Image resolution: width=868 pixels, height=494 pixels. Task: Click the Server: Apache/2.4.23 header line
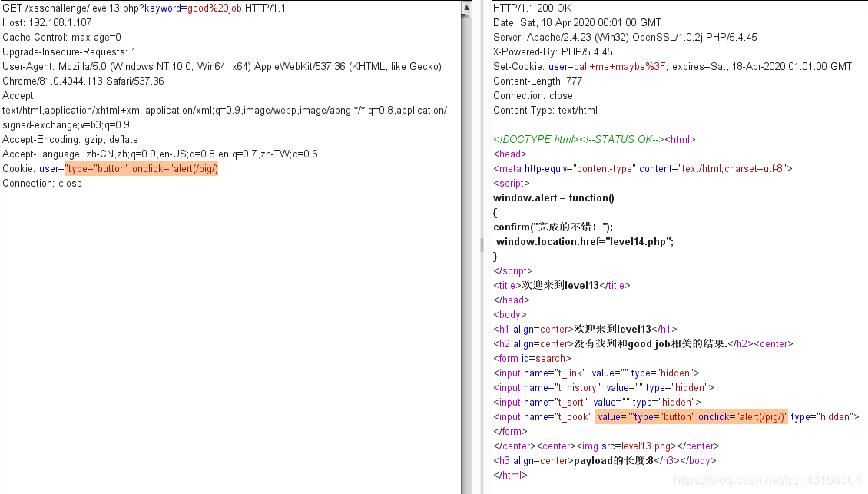point(625,37)
